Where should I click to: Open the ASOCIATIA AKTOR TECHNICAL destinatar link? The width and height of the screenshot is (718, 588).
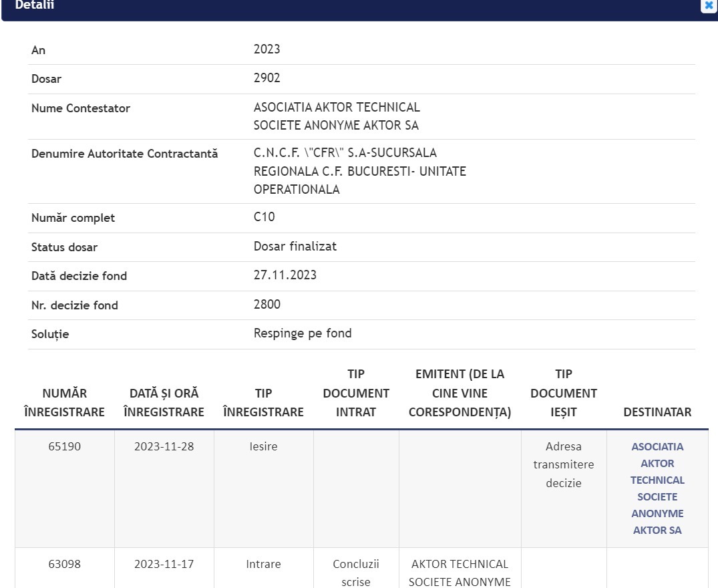click(x=657, y=488)
